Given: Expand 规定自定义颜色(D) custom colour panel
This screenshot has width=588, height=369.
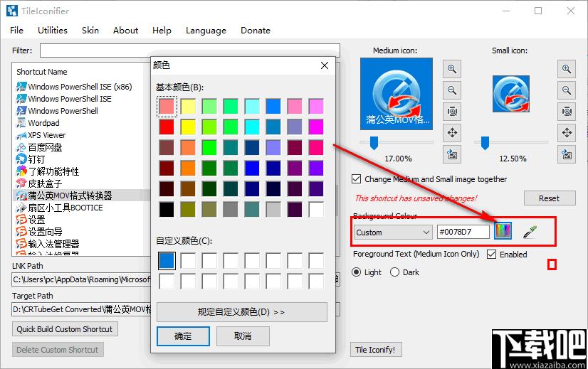Looking at the screenshot, I should pyautogui.click(x=242, y=312).
